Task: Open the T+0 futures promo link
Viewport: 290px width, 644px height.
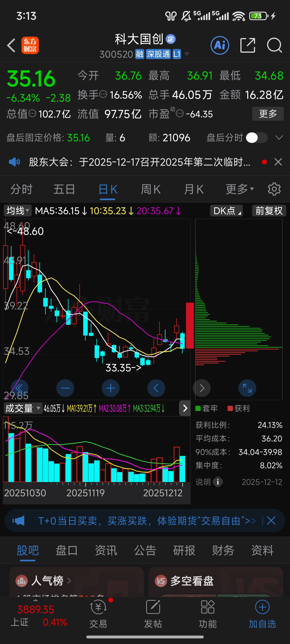Action: [147, 521]
